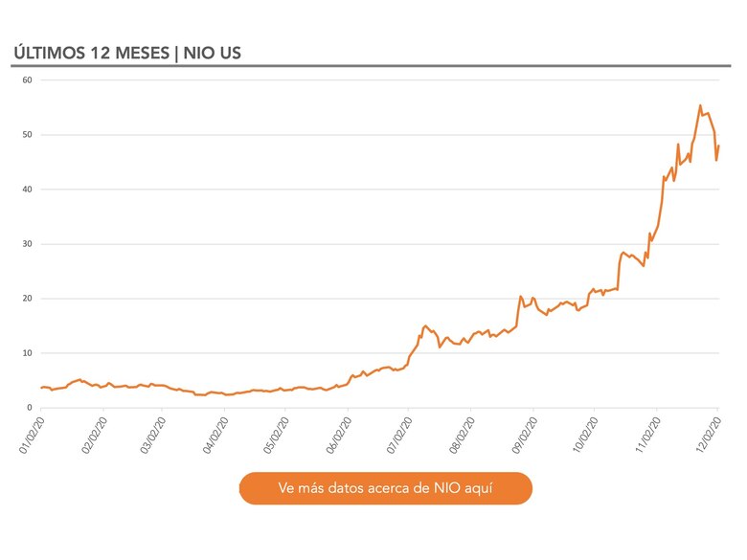Select the 40 label on the y-axis
This screenshot has width=747, height=560.
(x=27, y=190)
